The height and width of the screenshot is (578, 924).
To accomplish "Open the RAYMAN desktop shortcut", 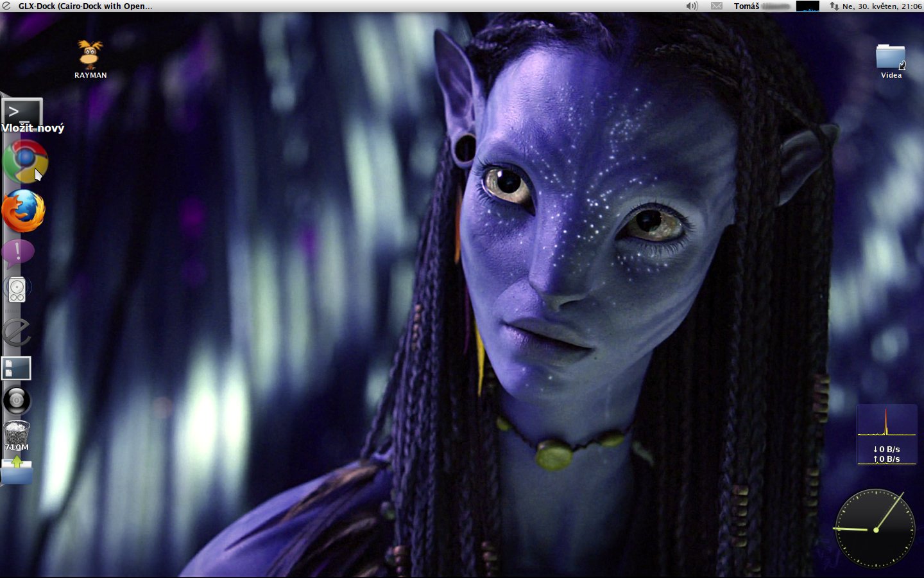I will click(90, 60).
